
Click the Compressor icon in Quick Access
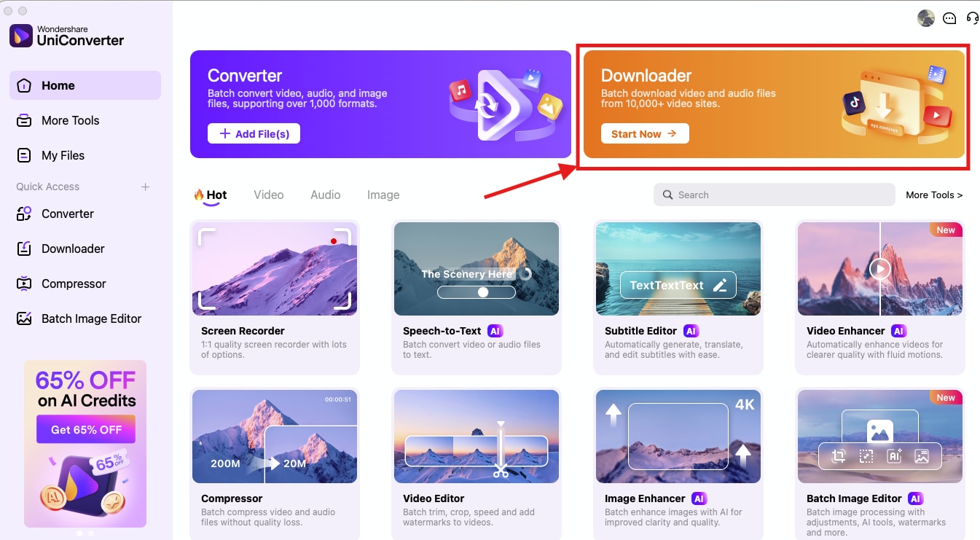point(24,283)
